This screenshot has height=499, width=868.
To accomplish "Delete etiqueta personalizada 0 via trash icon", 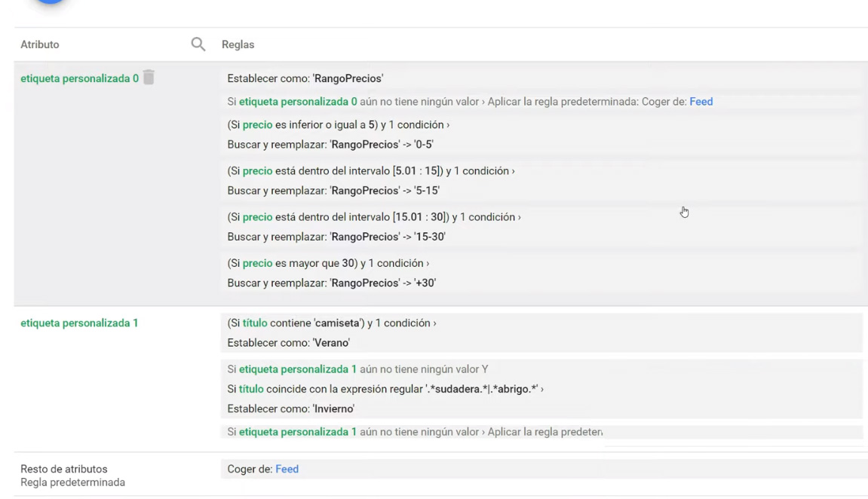I will (149, 78).
